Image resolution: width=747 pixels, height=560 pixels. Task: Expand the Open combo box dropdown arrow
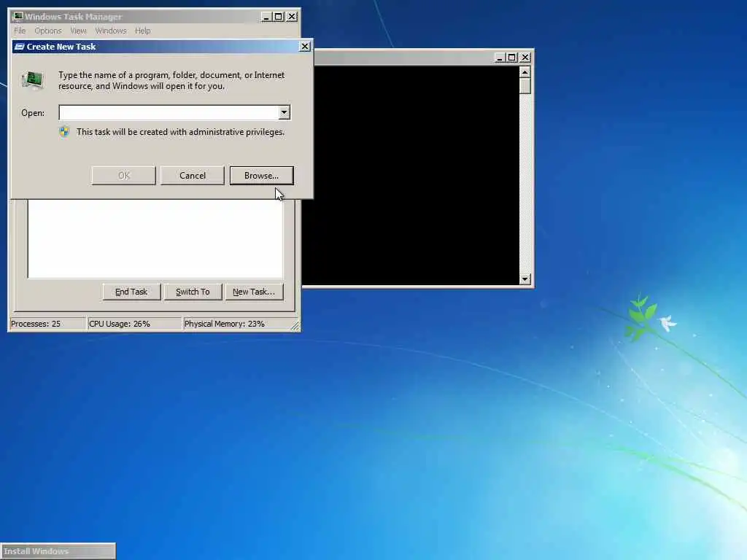tap(284, 112)
